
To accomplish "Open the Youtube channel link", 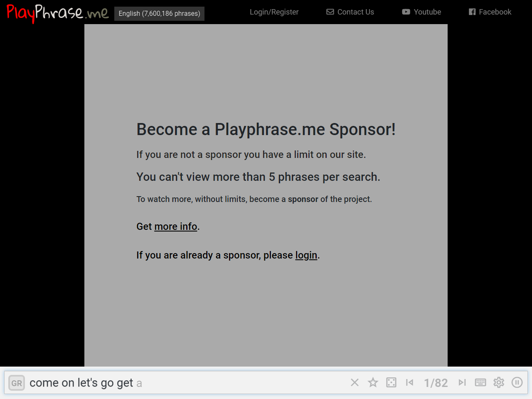I will click(x=421, y=12).
